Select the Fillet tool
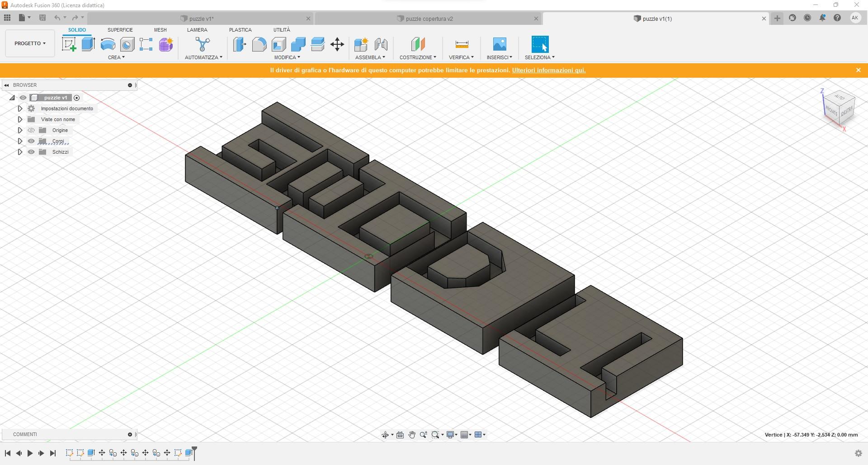This screenshot has height=465, width=868. coord(259,44)
